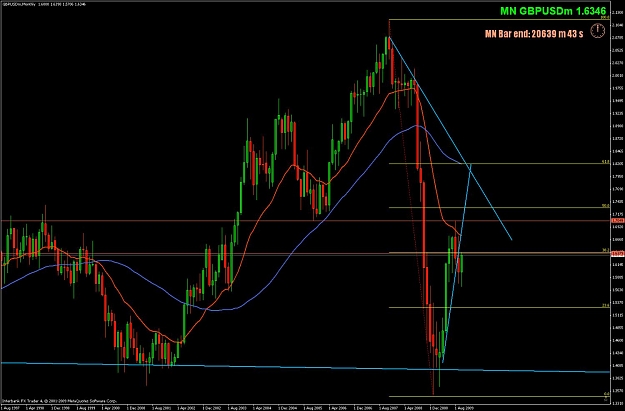Select the descending light-blue trendline from the peak

pos(450,139)
